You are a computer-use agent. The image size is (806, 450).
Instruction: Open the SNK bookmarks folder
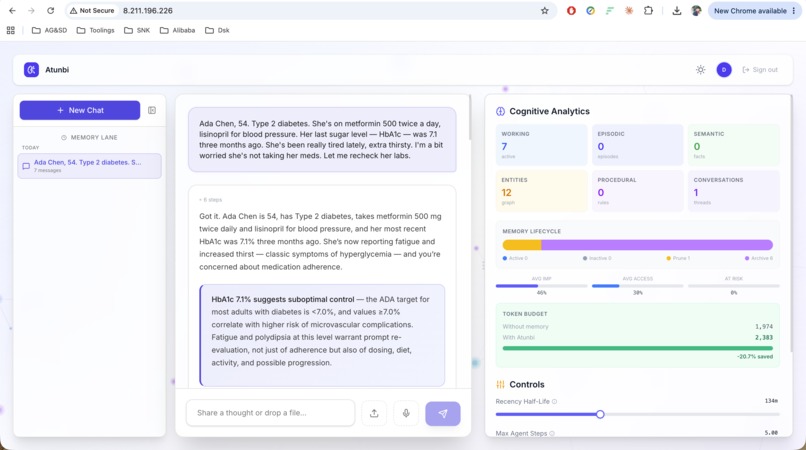pos(137,30)
